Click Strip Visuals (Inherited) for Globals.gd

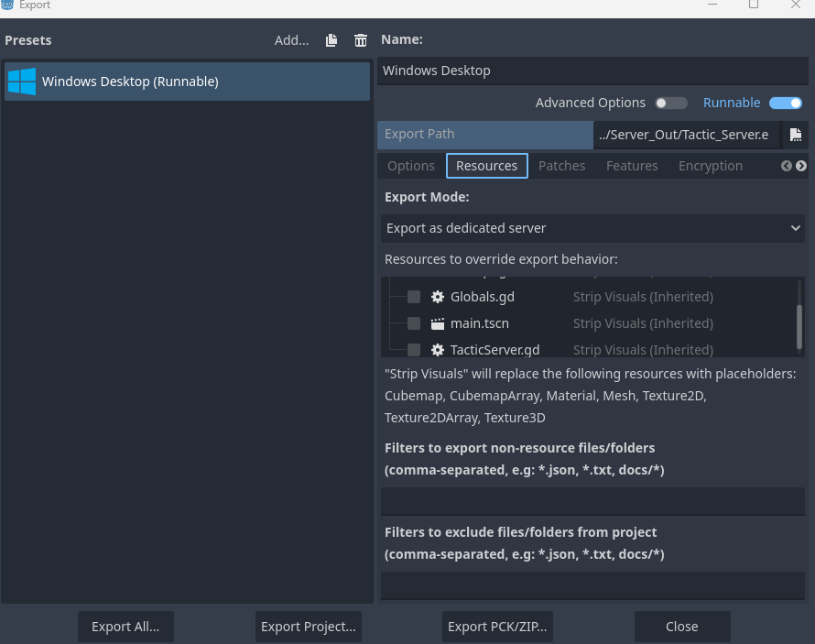click(643, 297)
